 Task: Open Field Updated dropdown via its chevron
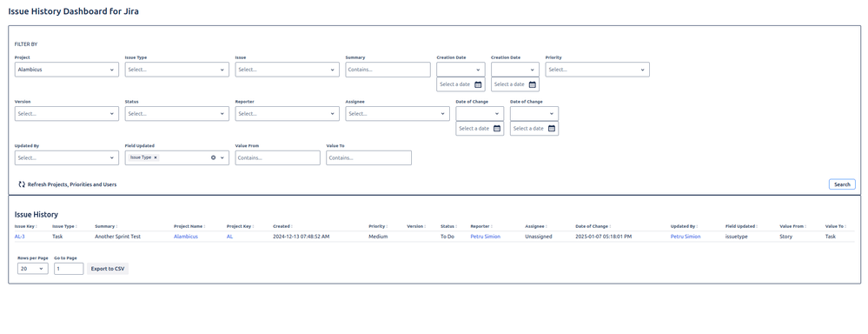click(x=222, y=157)
